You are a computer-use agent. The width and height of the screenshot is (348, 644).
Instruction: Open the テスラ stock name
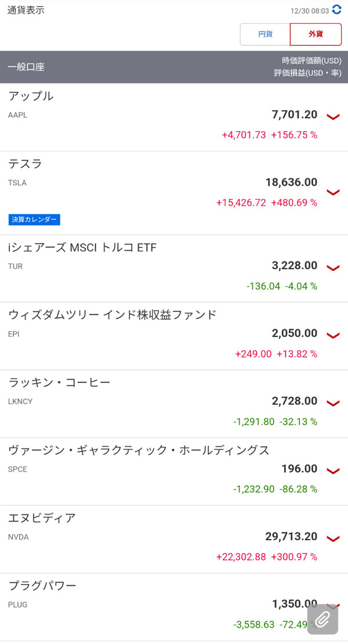25,164
